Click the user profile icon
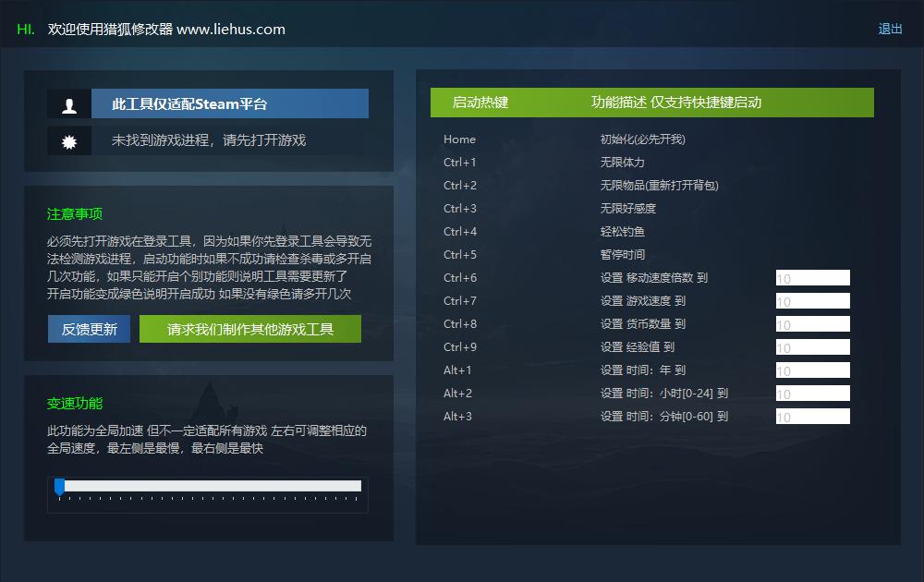This screenshot has width=924, height=582. [69, 104]
